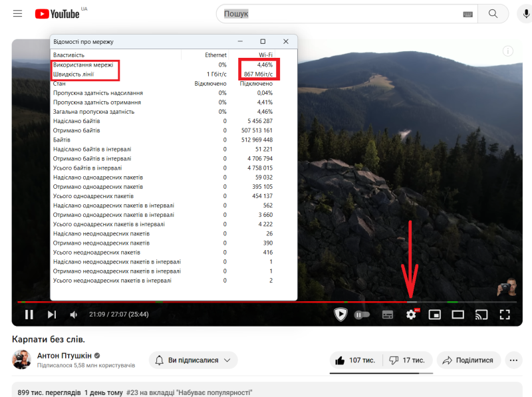Mute the video volume
The image size is (532, 397).
click(x=74, y=315)
